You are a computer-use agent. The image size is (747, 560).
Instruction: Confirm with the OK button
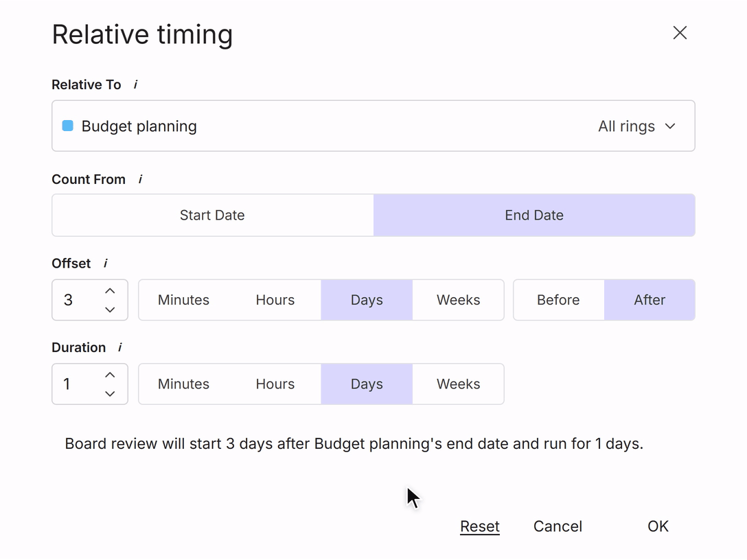(x=658, y=526)
